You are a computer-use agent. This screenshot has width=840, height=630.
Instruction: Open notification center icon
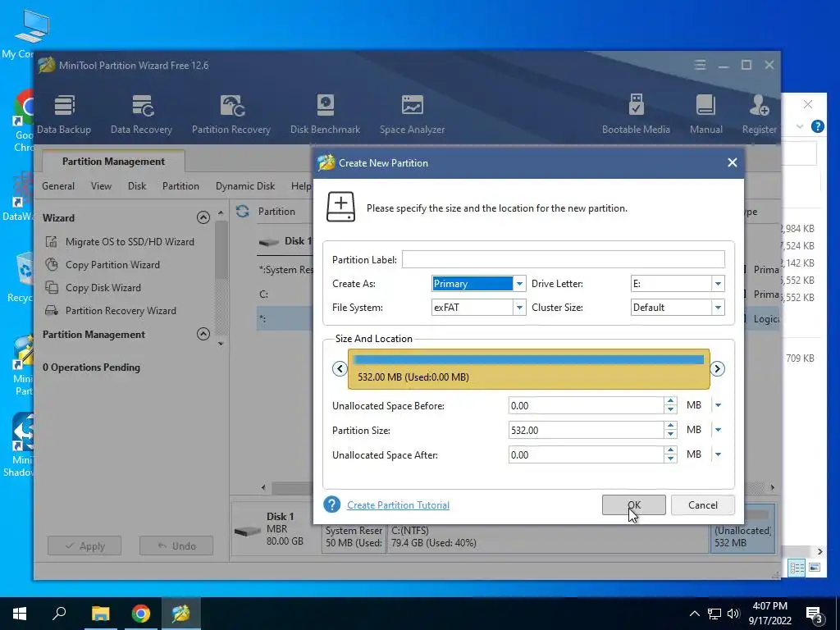coord(815,614)
